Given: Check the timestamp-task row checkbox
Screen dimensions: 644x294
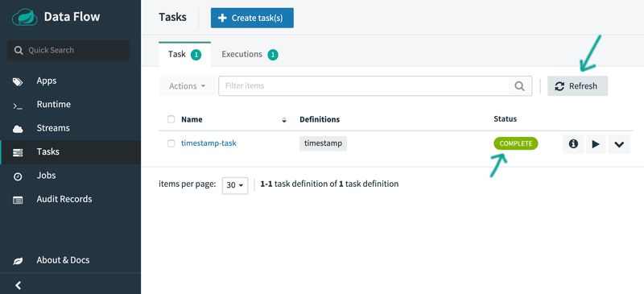Looking at the screenshot, I should click(x=171, y=143).
